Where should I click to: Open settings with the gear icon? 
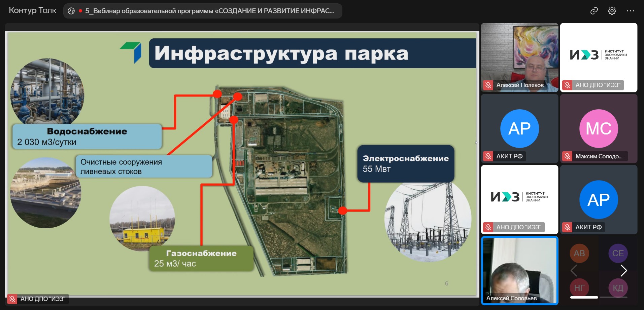[x=612, y=11]
